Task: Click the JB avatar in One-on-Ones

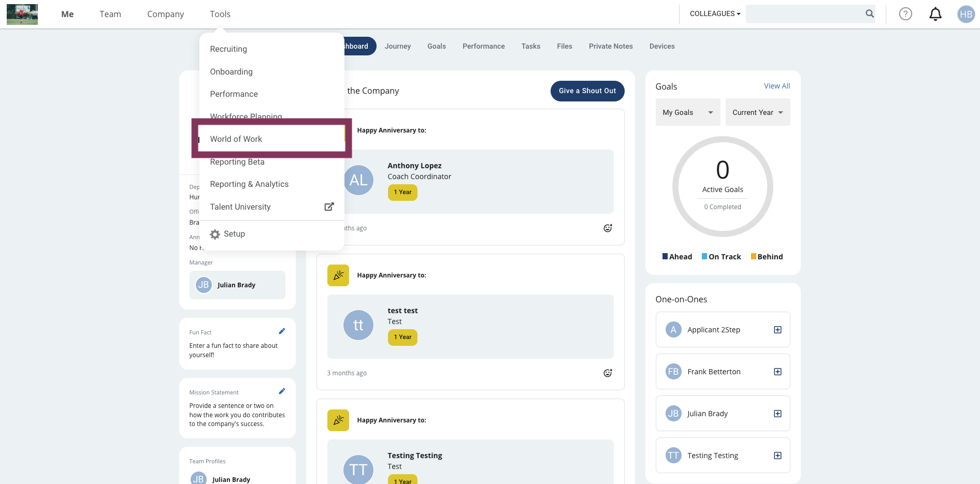Action: 673,414
